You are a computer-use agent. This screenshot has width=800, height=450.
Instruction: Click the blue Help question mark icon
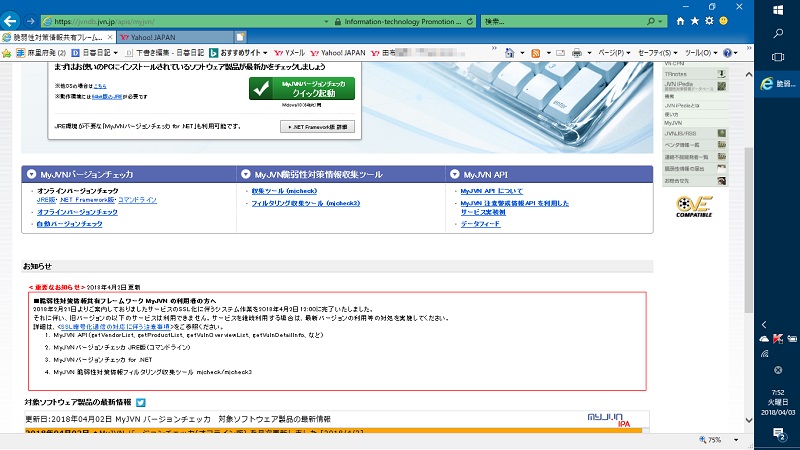coord(728,53)
